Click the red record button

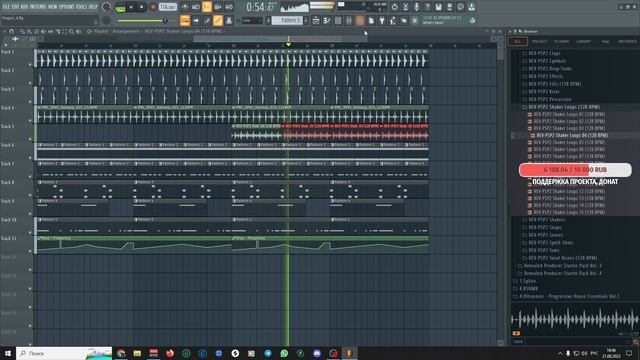pos(153,7)
